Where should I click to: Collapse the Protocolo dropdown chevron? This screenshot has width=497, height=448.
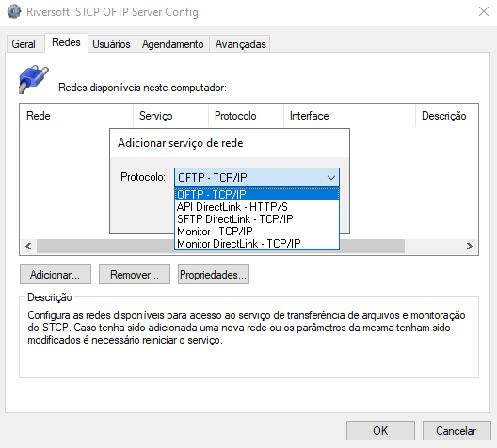click(331, 178)
